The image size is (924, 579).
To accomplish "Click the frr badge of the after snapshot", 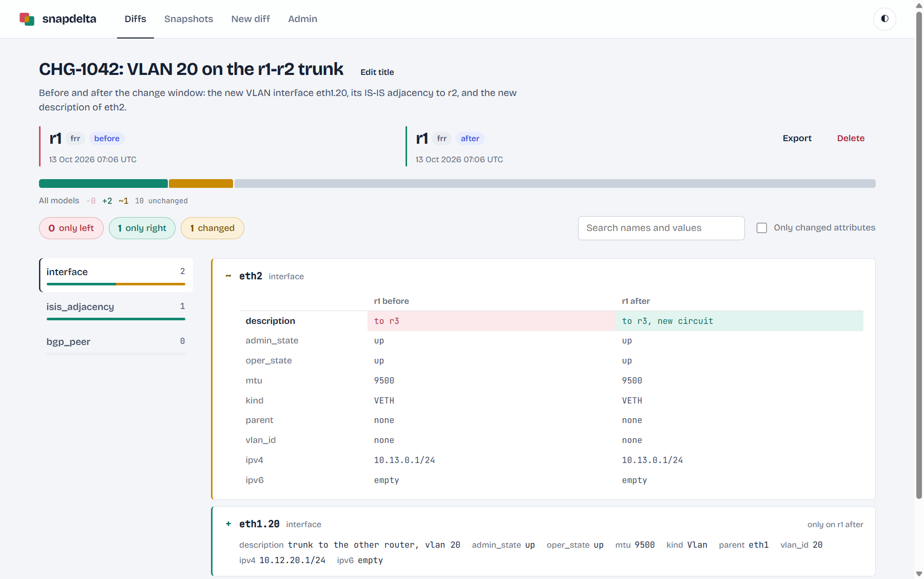I will pyautogui.click(x=442, y=139).
